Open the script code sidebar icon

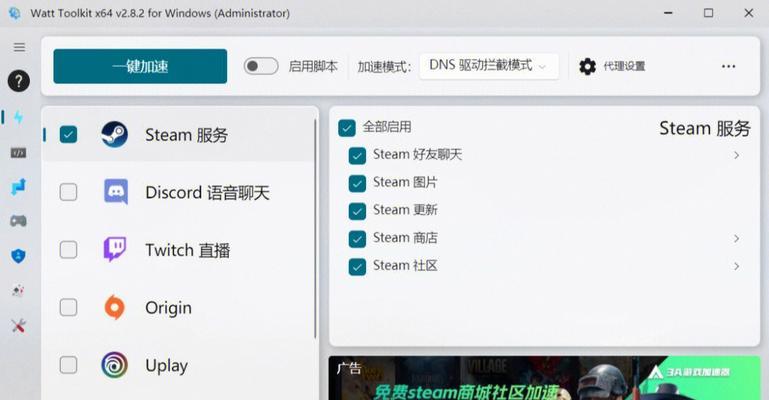19,153
